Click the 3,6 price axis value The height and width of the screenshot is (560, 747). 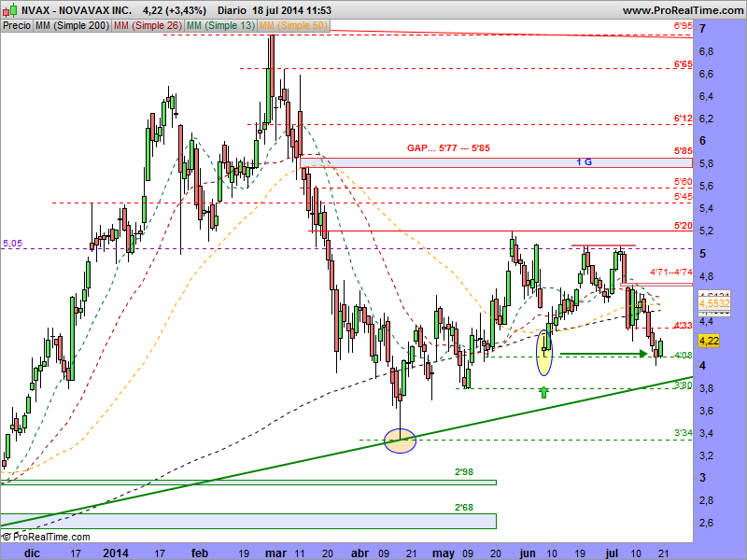[707, 411]
